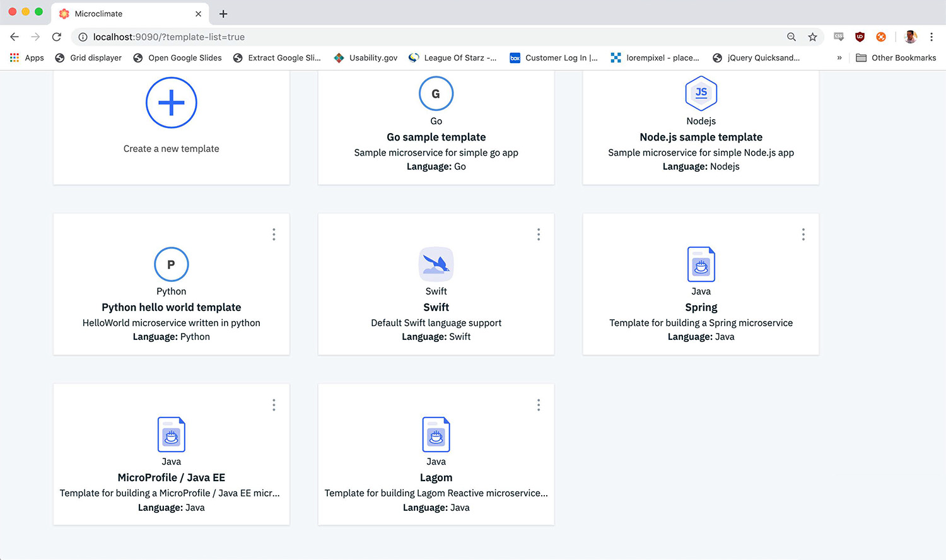Click the page reload icon
The width and height of the screenshot is (946, 560).
57,37
